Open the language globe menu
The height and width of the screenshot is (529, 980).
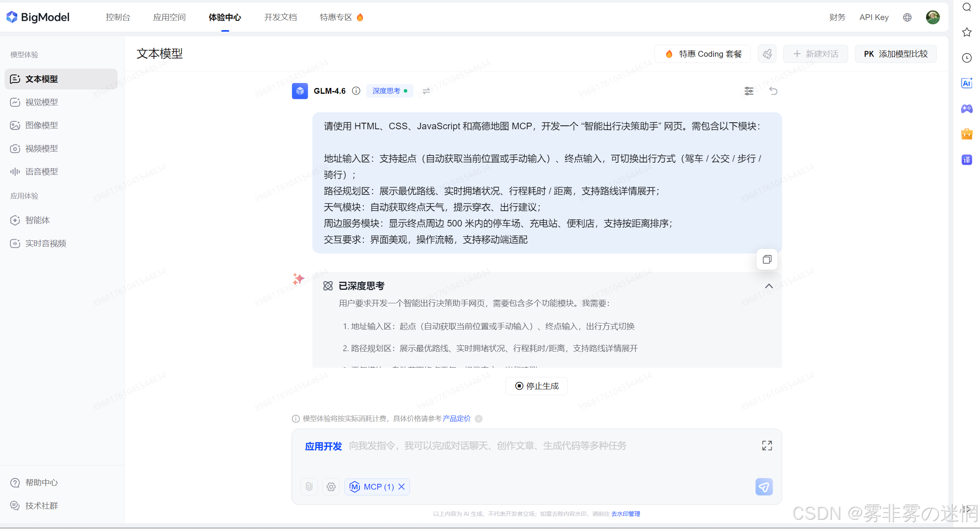907,17
